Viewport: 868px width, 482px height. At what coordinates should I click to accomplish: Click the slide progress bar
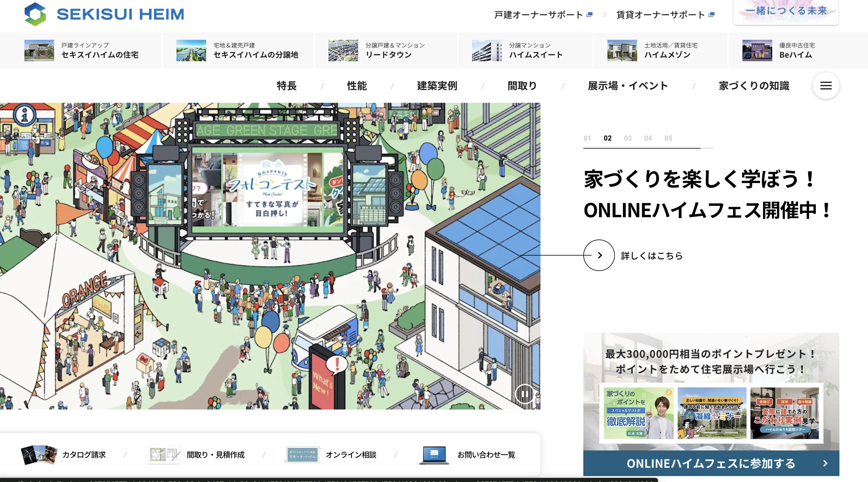[648, 148]
